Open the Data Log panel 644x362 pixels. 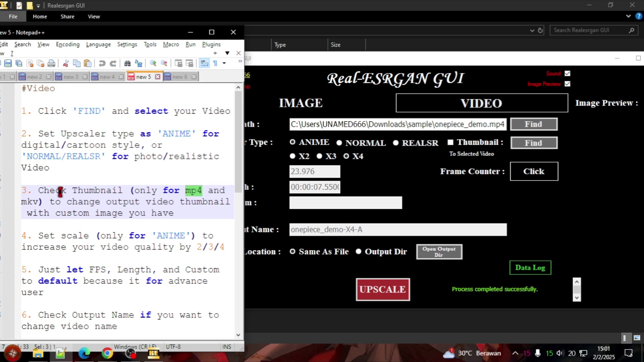pyautogui.click(x=530, y=267)
